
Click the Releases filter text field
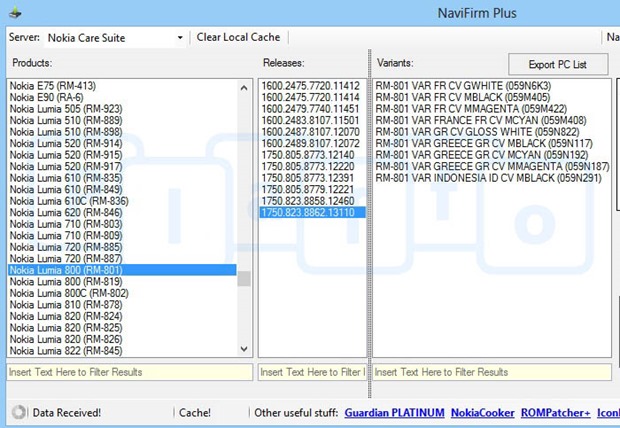(x=312, y=372)
